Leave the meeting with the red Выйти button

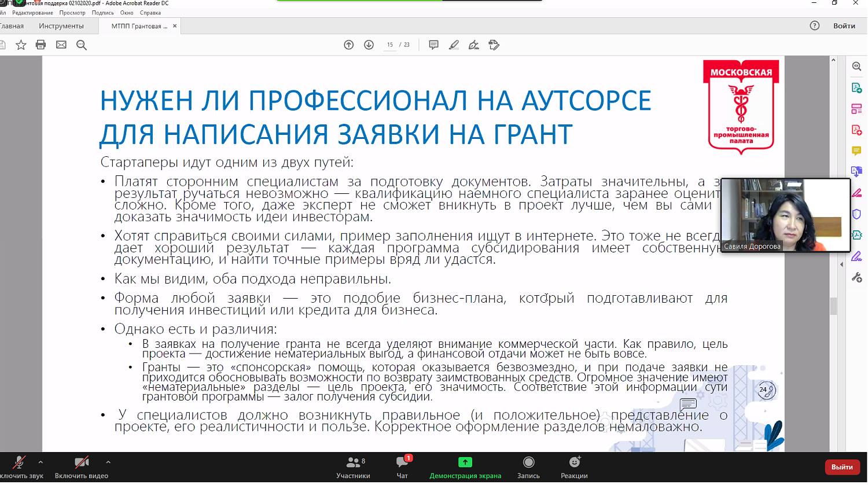click(842, 467)
